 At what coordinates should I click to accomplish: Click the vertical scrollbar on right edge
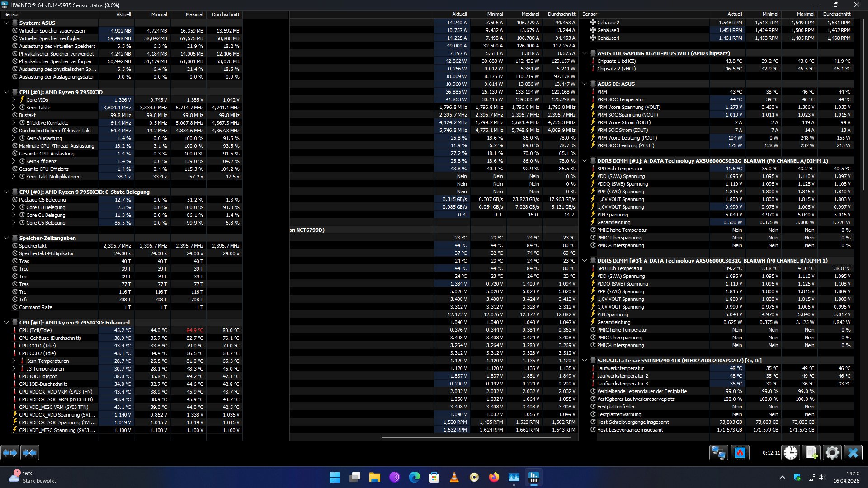click(864, 104)
